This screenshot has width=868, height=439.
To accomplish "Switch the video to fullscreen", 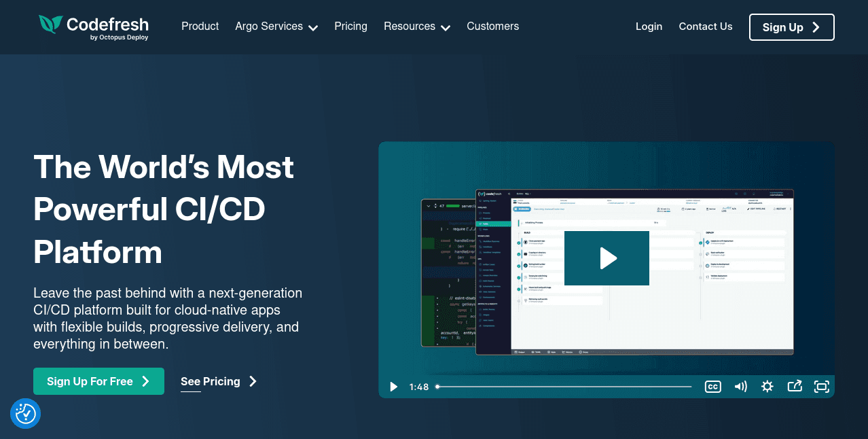I will pyautogui.click(x=822, y=387).
